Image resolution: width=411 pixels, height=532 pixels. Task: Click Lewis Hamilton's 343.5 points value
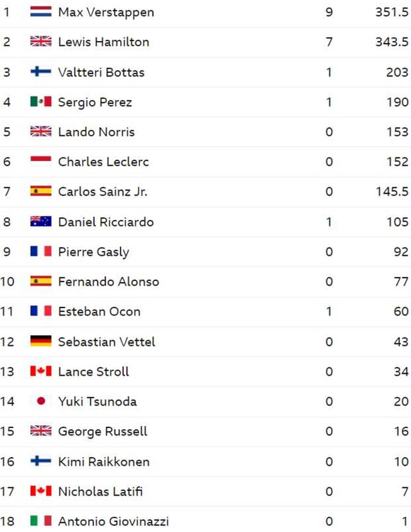pos(392,42)
